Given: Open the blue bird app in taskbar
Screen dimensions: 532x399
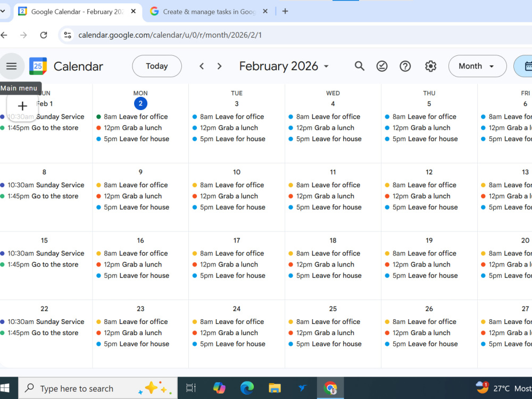Looking at the screenshot, I should point(302,388).
